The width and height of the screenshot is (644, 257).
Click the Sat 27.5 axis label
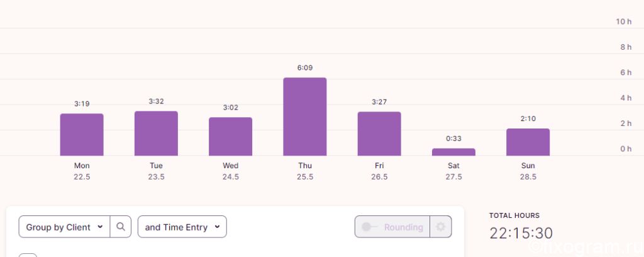click(453, 171)
